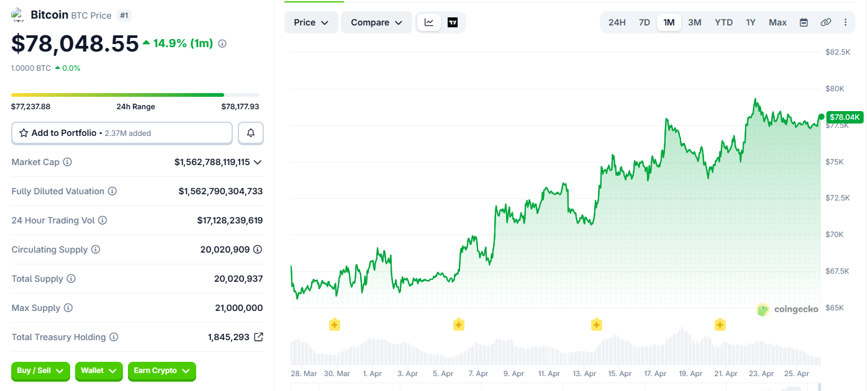This screenshot has height=391, width=868.
Task: Click the #1 rank badge
Action: coord(124,16)
